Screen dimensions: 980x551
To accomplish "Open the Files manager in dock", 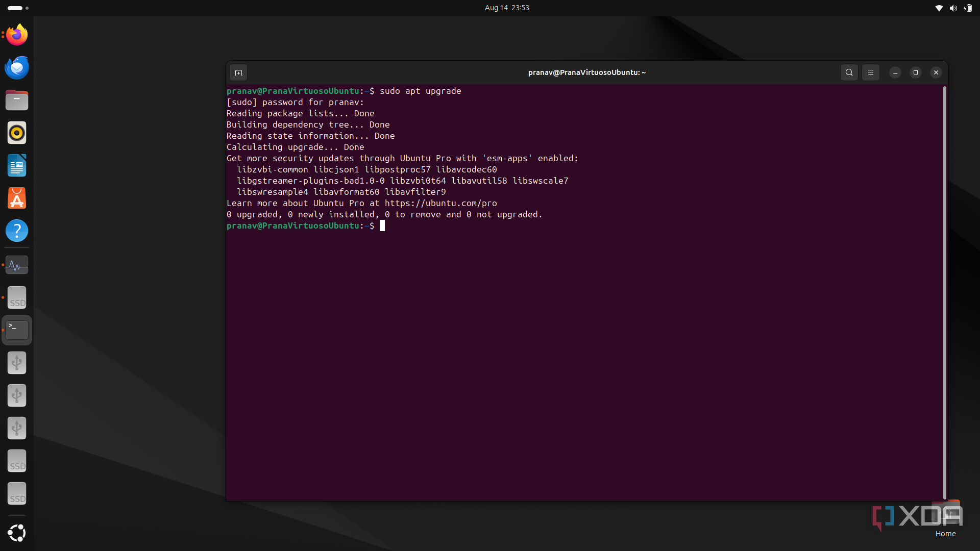I will (17, 100).
